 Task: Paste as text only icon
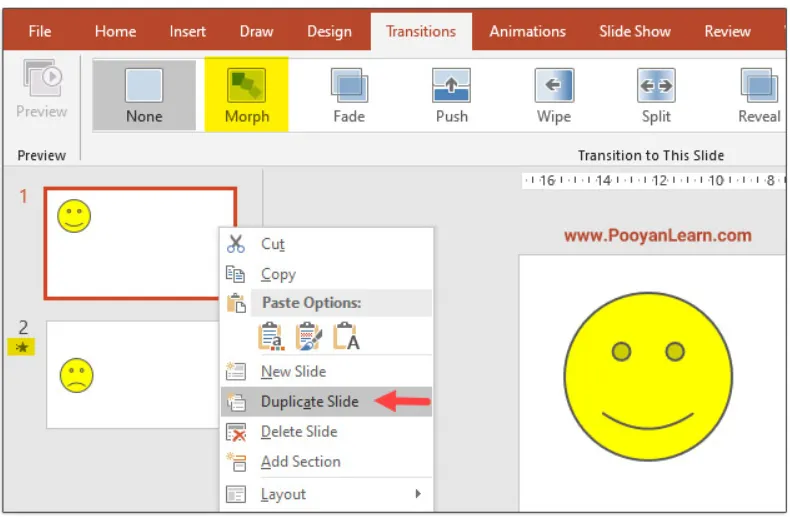point(345,337)
